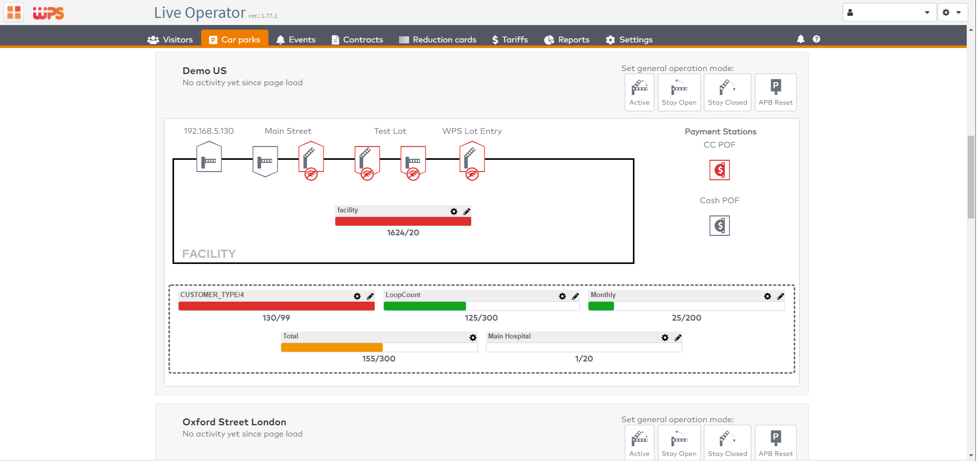Click the notifications bell icon
Viewport: 980px width, 461px height.
click(x=800, y=39)
